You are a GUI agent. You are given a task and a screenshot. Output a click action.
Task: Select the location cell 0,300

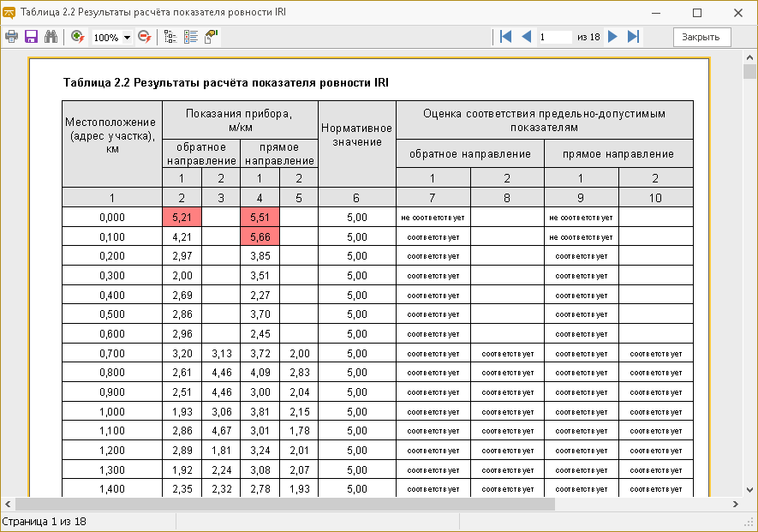[x=112, y=276]
